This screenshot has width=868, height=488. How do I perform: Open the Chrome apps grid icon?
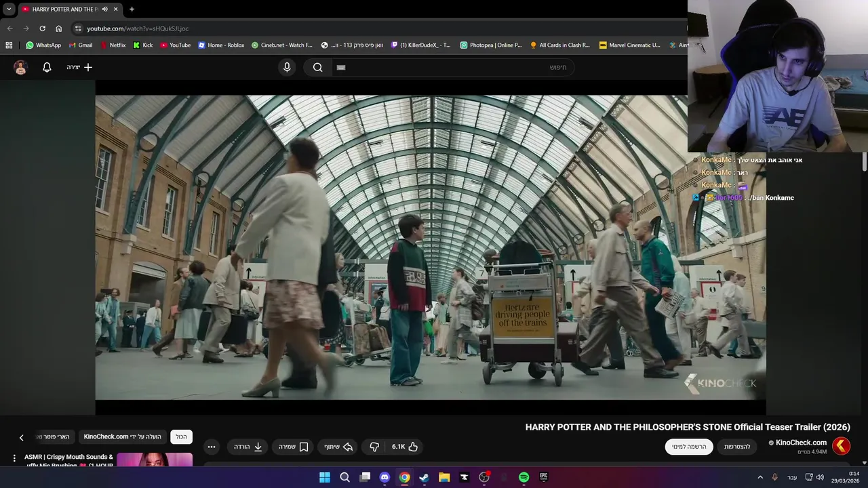pos(9,45)
